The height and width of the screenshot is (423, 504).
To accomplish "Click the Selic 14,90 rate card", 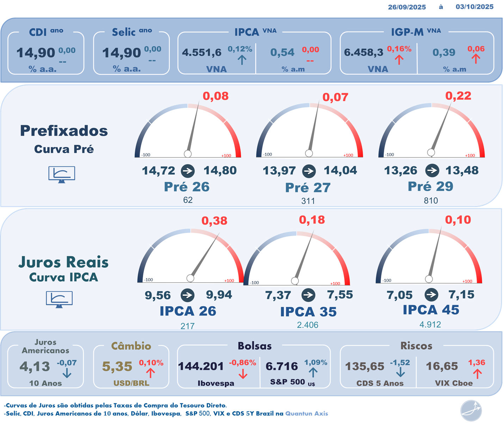I will tap(131, 53).
